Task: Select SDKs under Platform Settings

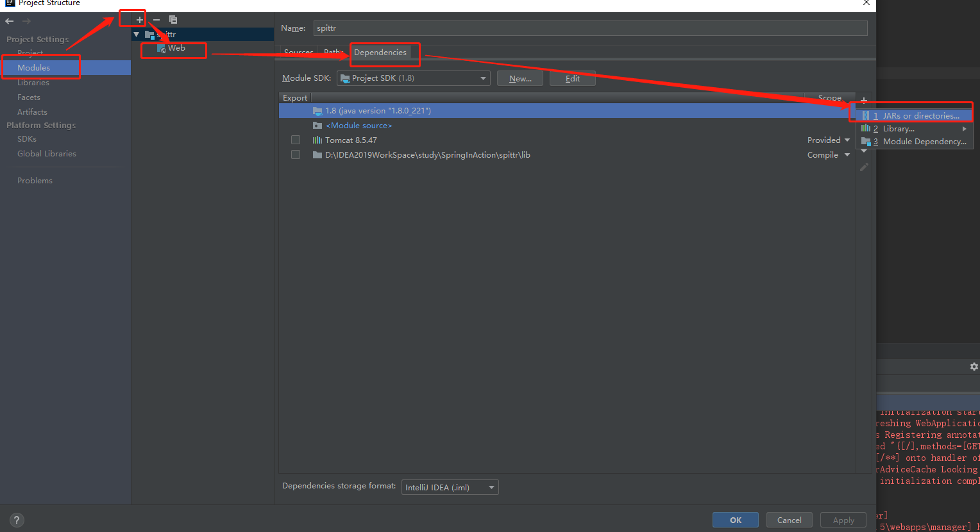Action: [27, 138]
